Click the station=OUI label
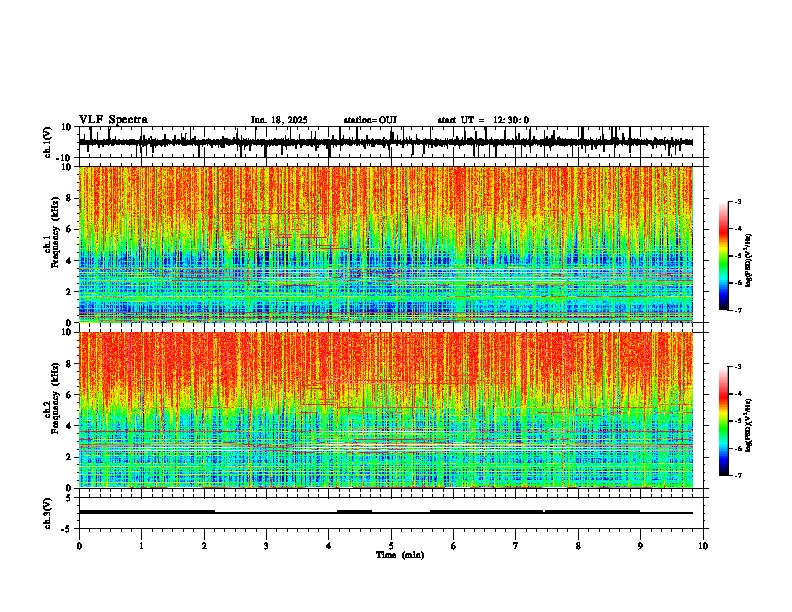This screenshot has height=612, width=792. 370,120
